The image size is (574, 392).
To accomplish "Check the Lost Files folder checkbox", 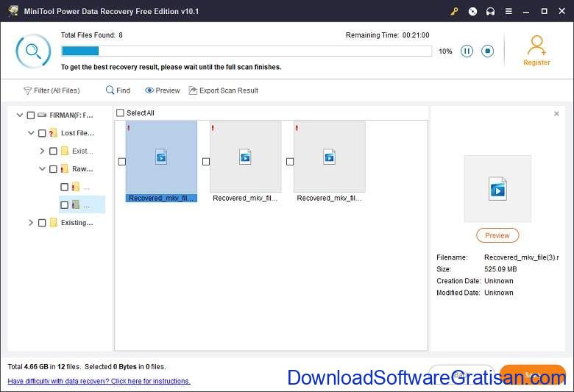I will click(42, 133).
